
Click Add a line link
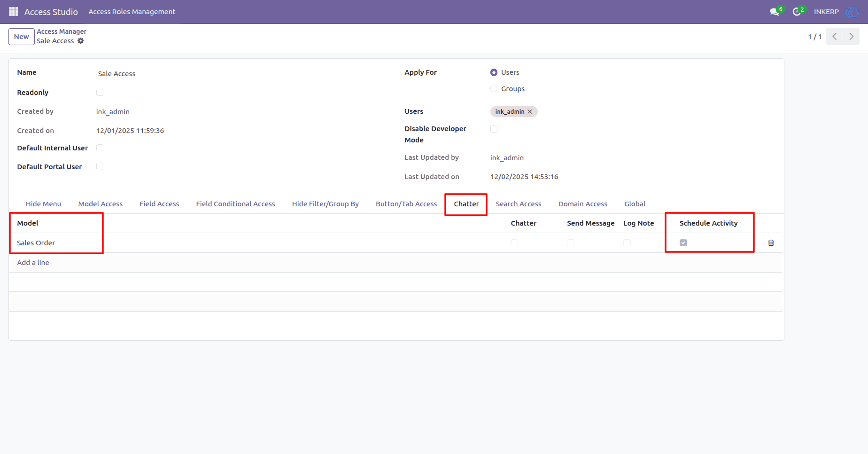point(33,263)
